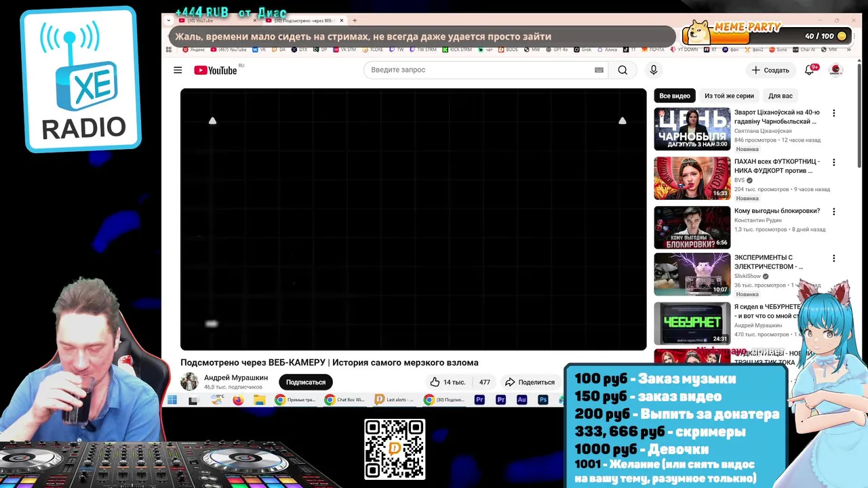
Task: Click the page vertical scrollbar
Action: [859, 115]
